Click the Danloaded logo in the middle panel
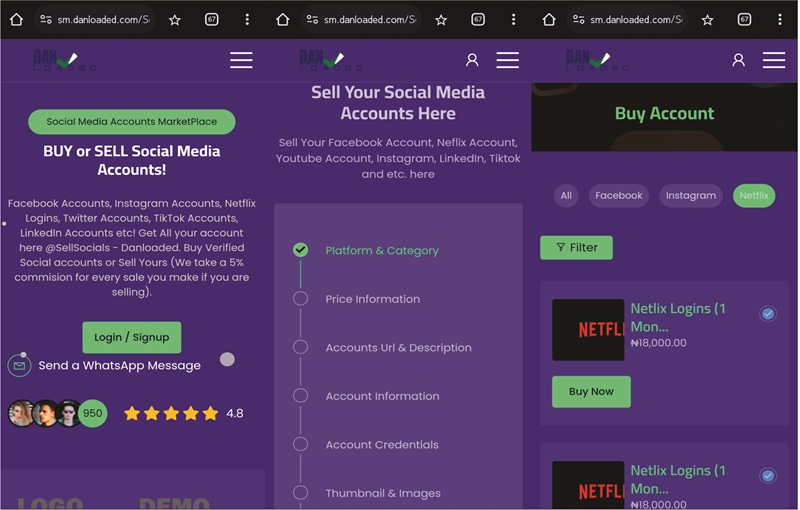Image resolution: width=800 pixels, height=510 pixels. [330, 60]
